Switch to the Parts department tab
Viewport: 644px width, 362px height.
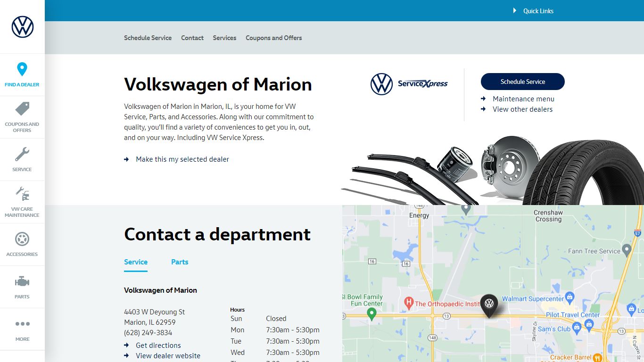(180, 262)
